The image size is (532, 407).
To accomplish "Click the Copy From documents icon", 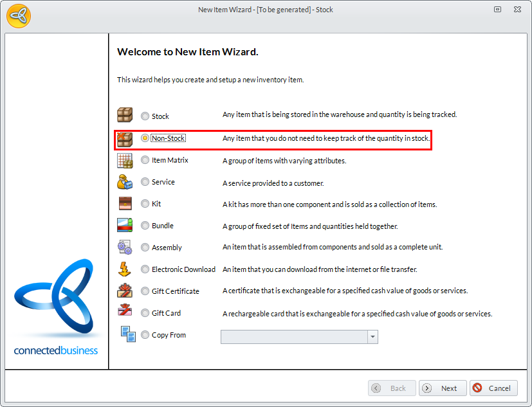I will coord(128,334).
